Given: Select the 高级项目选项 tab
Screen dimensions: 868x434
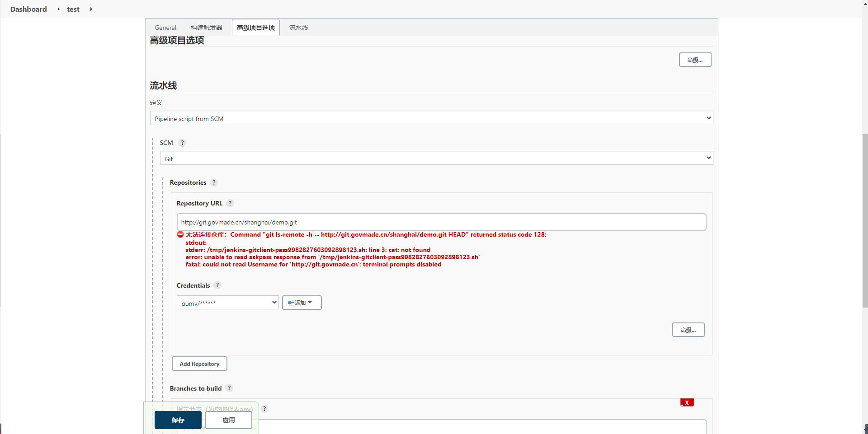Looking at the screenshot, I should tap(256, 28).
